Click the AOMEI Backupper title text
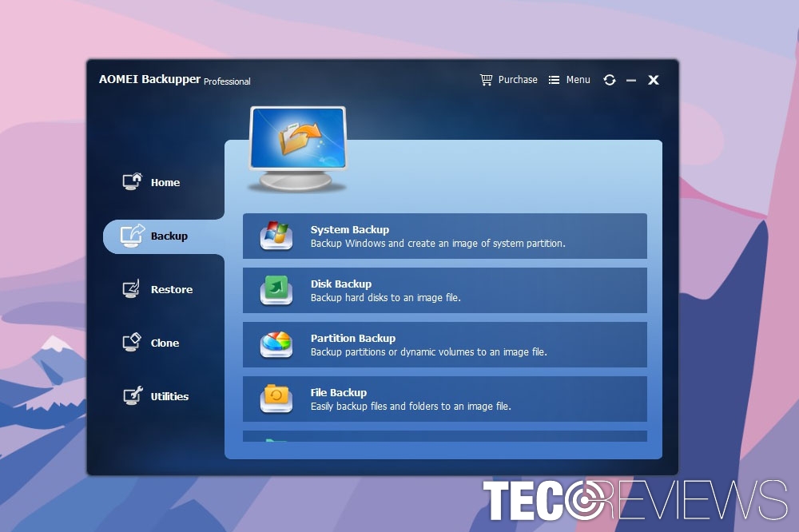The width and height of the screenshot is (799, 532). 150,79
